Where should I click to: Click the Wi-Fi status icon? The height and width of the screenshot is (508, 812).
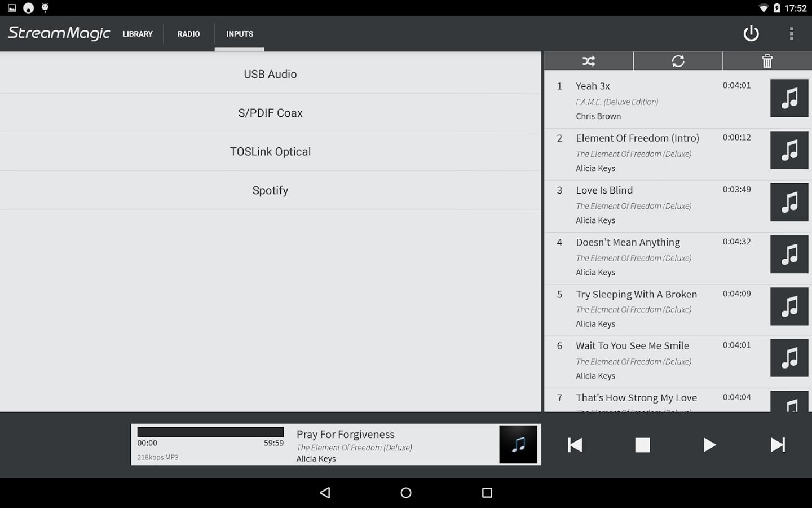click(764, 8)
